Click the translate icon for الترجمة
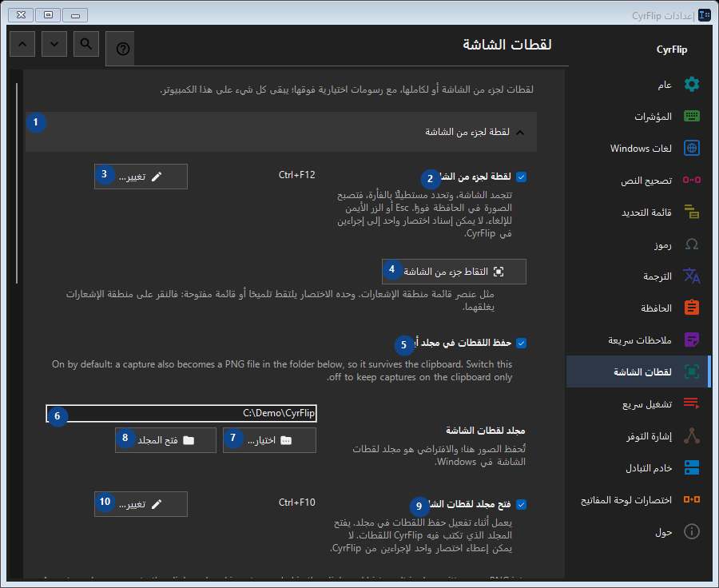Viewport: 719px width, 588px height. click(692, 276)
